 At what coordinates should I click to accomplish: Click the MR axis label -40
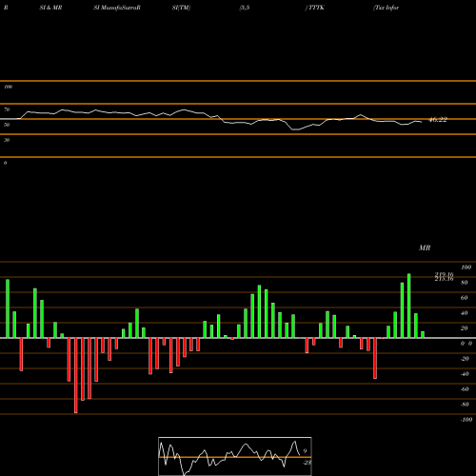tap(465, 374)
